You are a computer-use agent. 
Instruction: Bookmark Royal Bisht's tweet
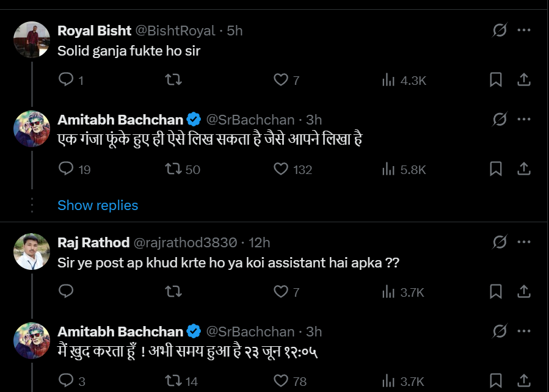[496, 80]
